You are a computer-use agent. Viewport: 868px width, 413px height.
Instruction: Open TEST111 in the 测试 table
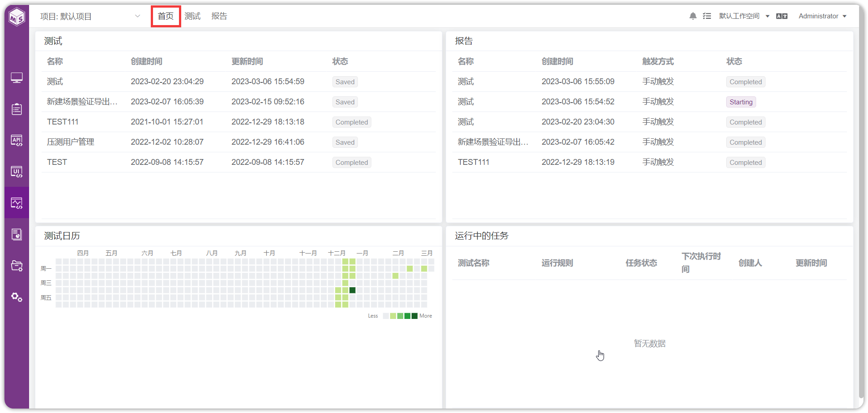coord(238,122)
